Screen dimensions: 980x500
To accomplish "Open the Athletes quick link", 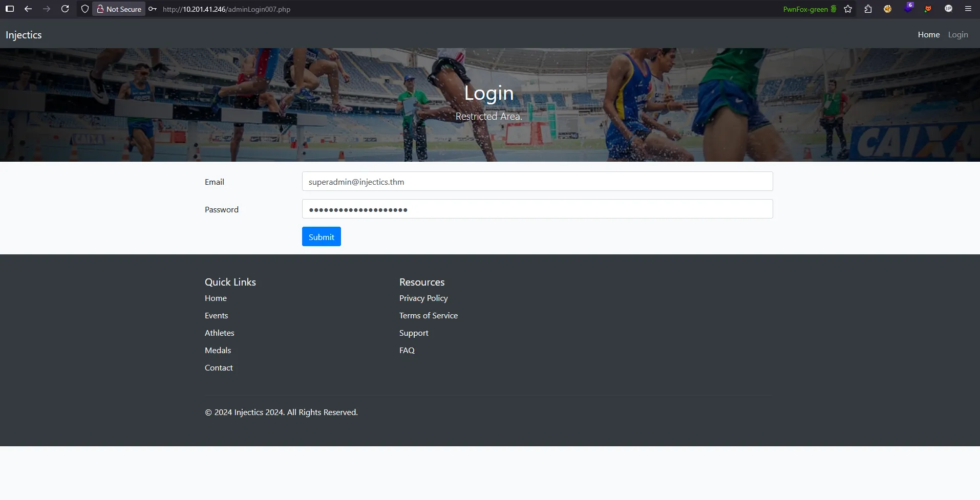I will click(219, 332).
